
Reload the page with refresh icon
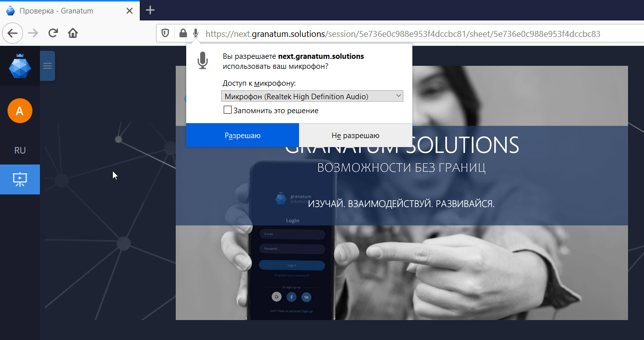(x=53, y=33)
